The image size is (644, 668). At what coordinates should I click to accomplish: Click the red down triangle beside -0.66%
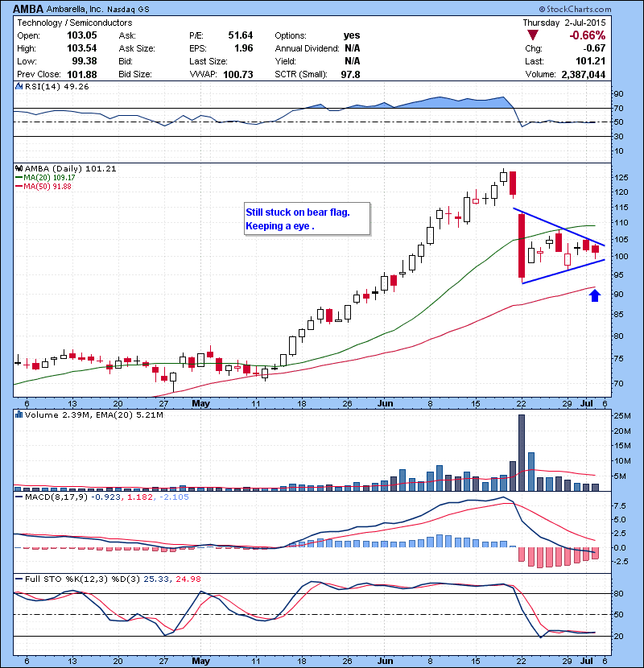coord(533,35)
